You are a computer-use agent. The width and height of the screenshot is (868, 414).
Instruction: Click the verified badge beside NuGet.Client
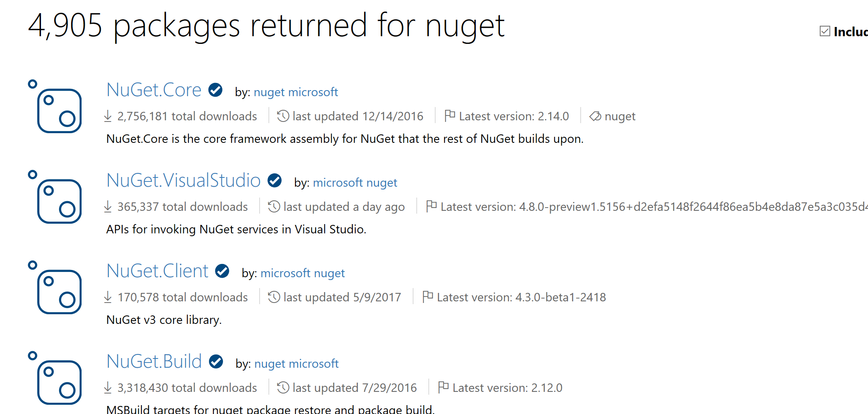click(x=222, y=271)
